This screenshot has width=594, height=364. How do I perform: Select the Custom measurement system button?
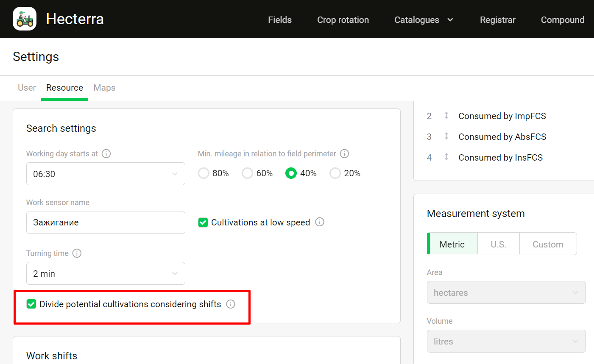548,244
